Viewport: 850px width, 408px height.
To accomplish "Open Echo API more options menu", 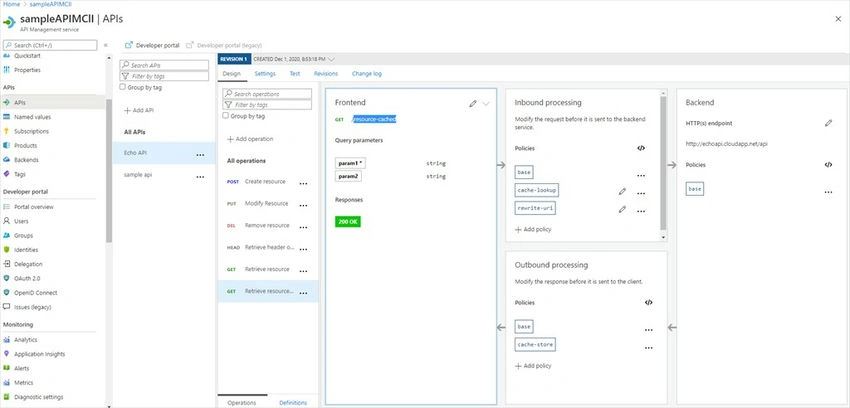I will click(201, 155).
